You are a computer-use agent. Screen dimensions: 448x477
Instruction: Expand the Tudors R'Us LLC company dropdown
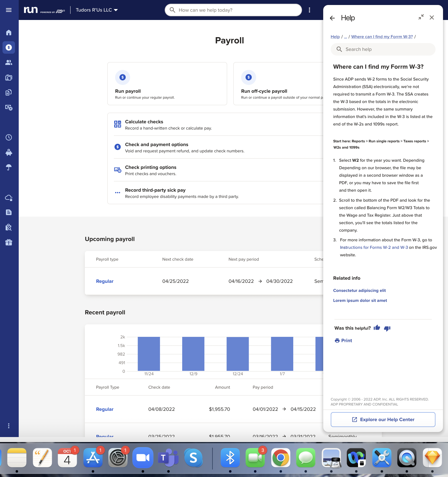coord(97,10)
